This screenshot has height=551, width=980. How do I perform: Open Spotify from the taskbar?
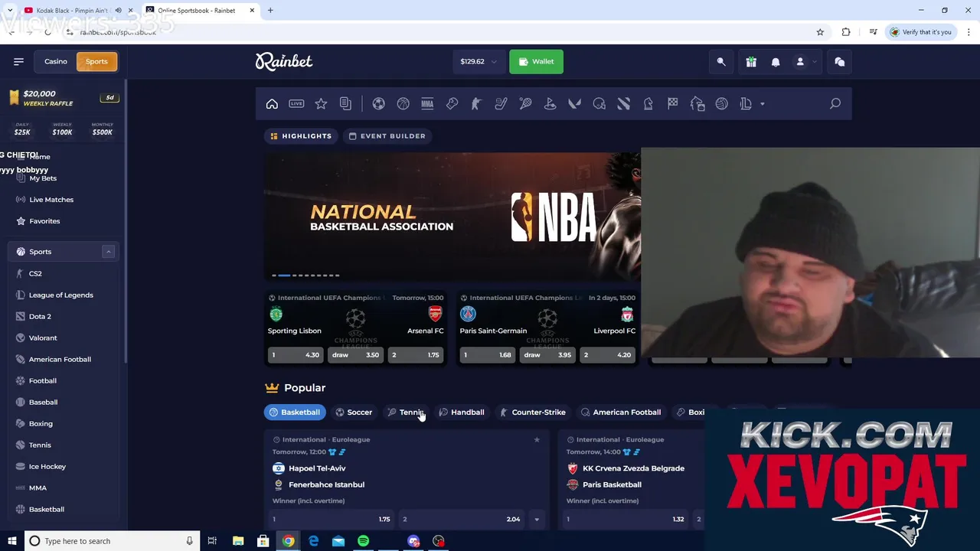364,541
